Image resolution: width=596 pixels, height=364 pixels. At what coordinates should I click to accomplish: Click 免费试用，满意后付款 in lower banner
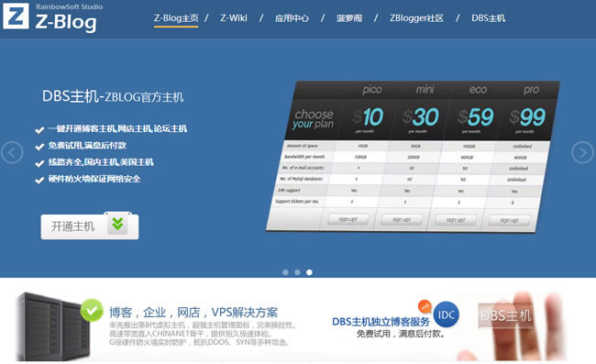pyautogui.click(x=401, y=334)
